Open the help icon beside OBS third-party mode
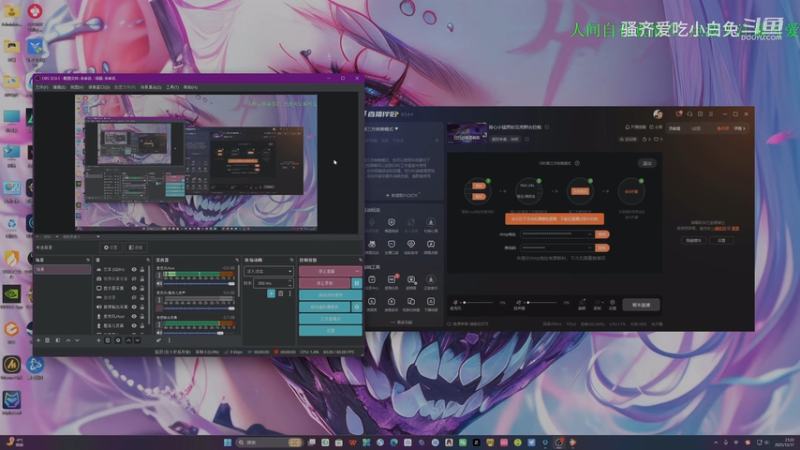The image size is (800, 450). coord(577,163)
